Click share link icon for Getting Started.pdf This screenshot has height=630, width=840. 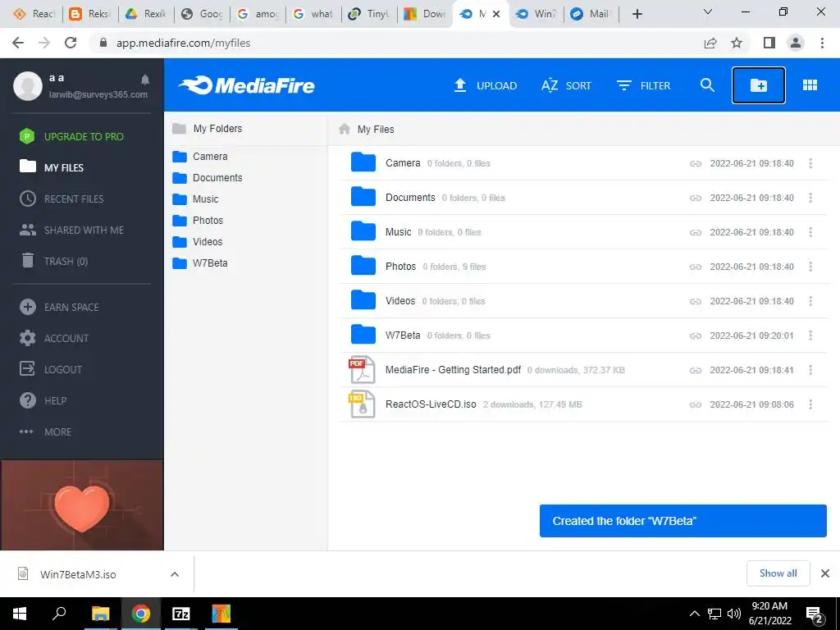point(696,370)
